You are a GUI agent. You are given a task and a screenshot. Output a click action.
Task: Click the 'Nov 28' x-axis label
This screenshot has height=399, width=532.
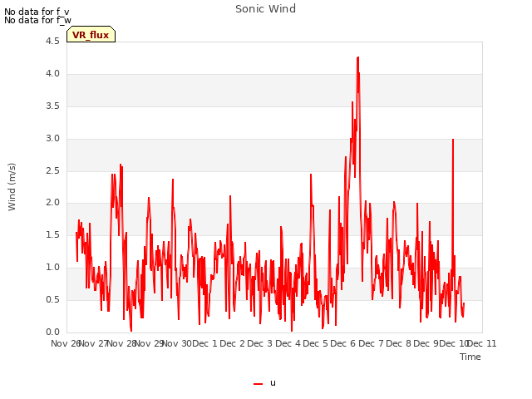pos(121,343)
